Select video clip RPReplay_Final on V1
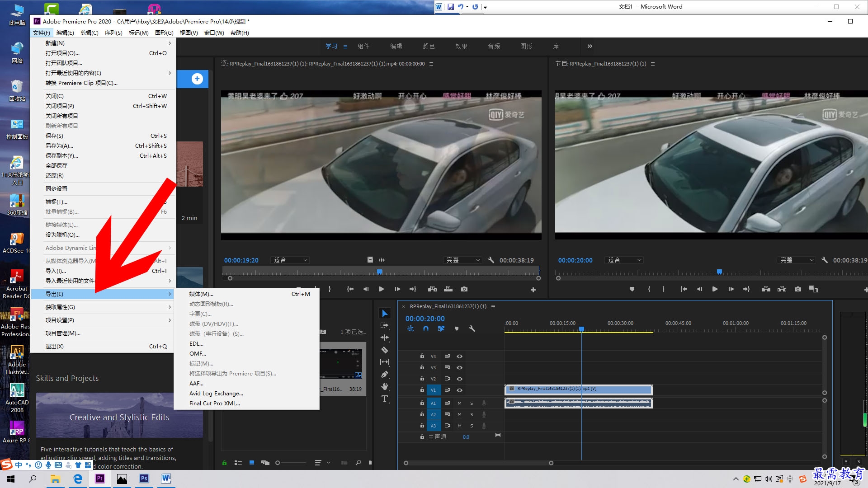This screenshot has height=488, width=868. [579, 389]
